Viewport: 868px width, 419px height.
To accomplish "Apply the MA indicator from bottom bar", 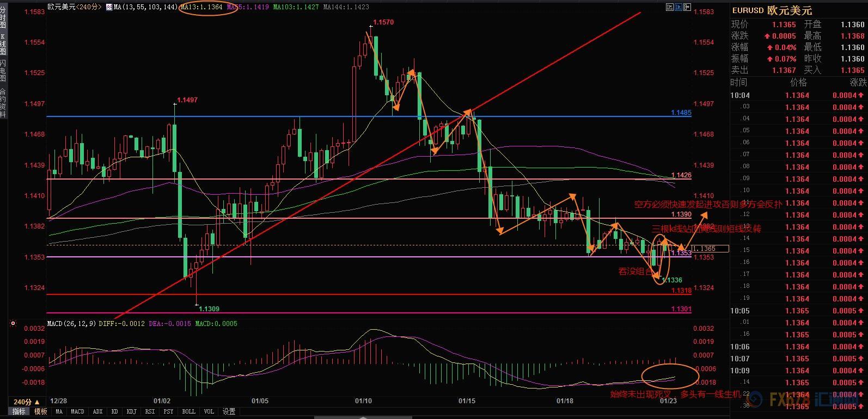I will (x=59, y=412).
